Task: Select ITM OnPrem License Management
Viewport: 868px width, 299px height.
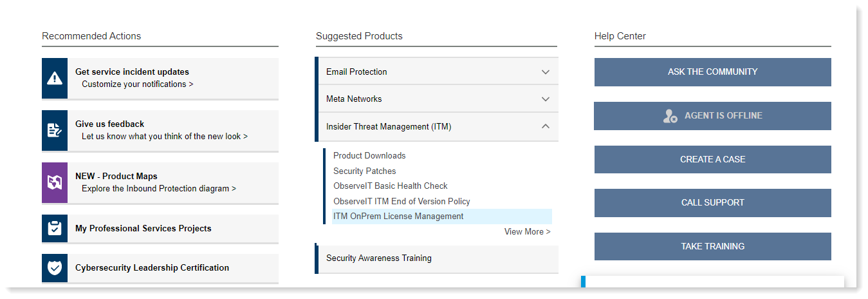Action: click(x=398, y=217)
